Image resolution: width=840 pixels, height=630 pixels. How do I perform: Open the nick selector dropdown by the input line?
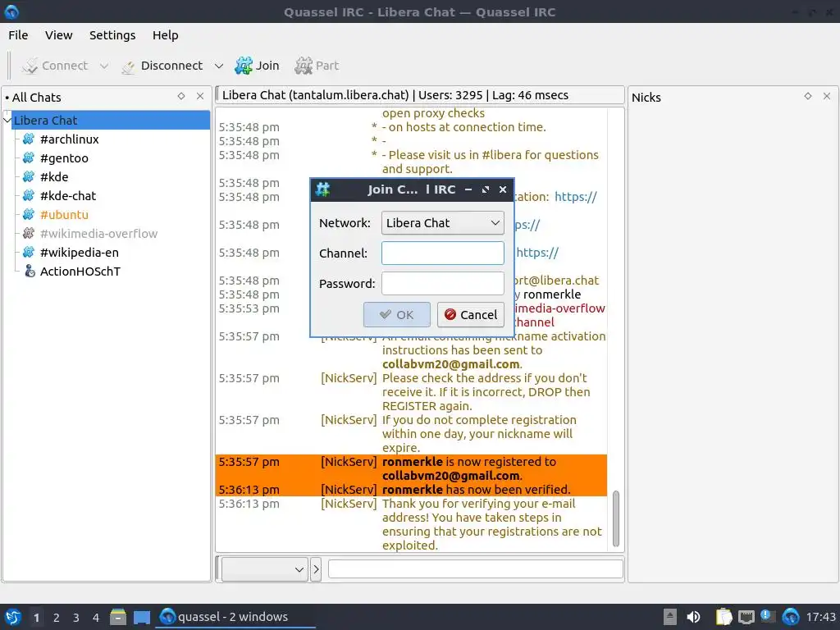coord(265,569)
